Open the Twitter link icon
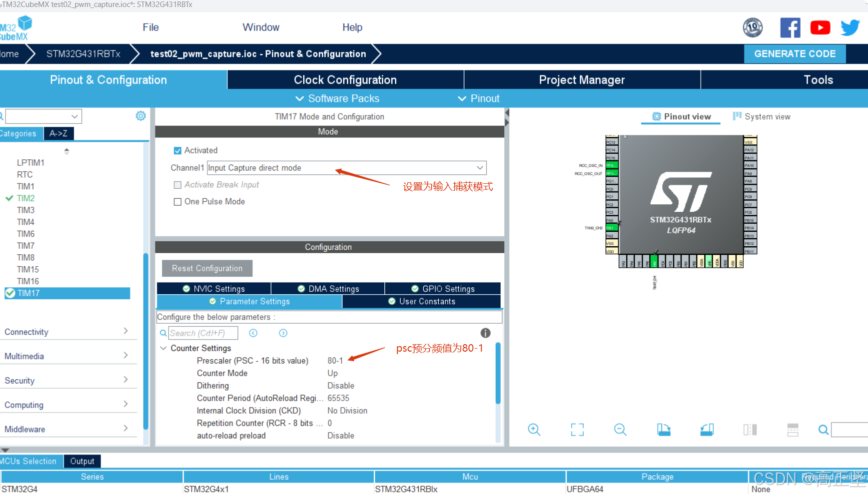This screenshot has height=494, width=868. [850, 27]
